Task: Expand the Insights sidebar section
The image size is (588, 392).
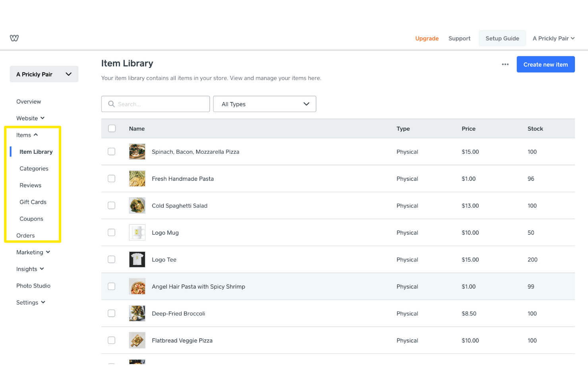Action: tap(30, 269)
